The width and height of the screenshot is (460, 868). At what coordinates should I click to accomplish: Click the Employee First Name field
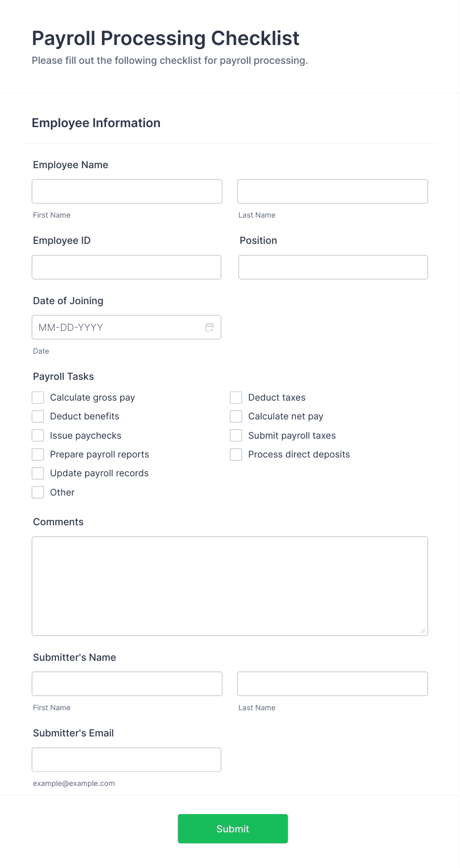(127, 191)
